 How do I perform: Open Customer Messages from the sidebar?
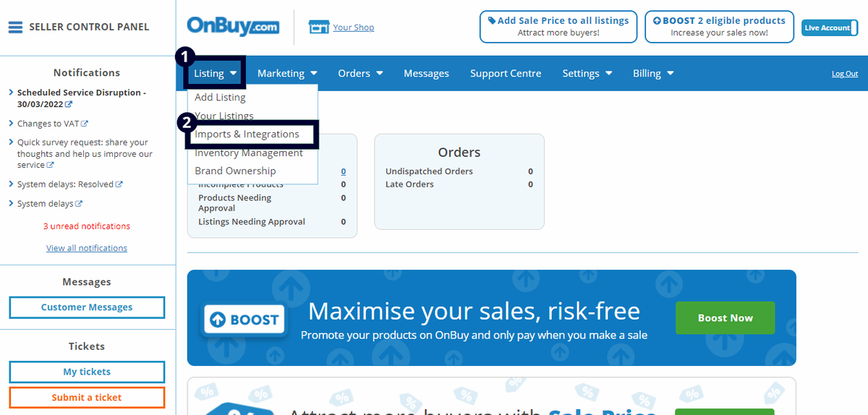click(87, 307)
